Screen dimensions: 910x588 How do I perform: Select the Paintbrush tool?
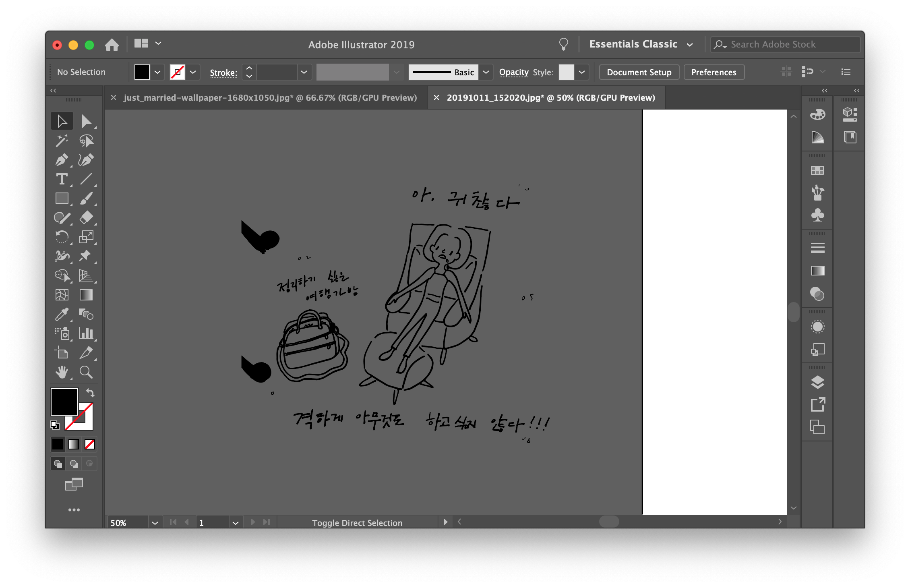pos(86,199)
